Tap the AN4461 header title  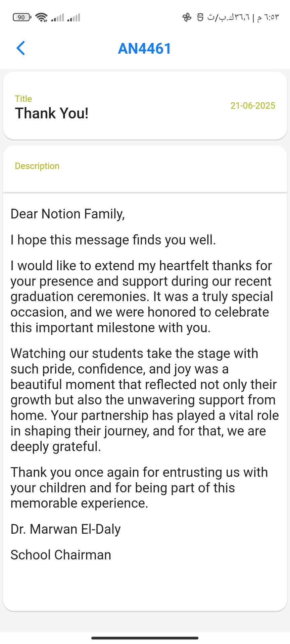point(145,48)
